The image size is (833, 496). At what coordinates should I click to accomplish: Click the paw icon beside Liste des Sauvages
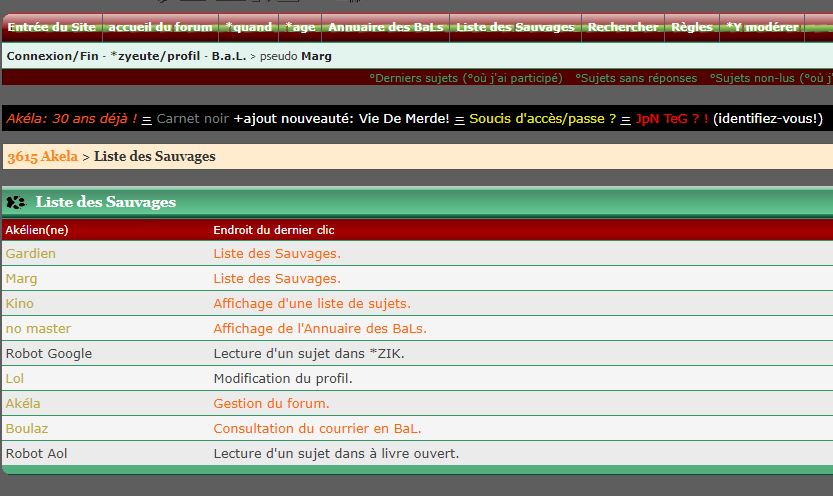coord(16,202)
